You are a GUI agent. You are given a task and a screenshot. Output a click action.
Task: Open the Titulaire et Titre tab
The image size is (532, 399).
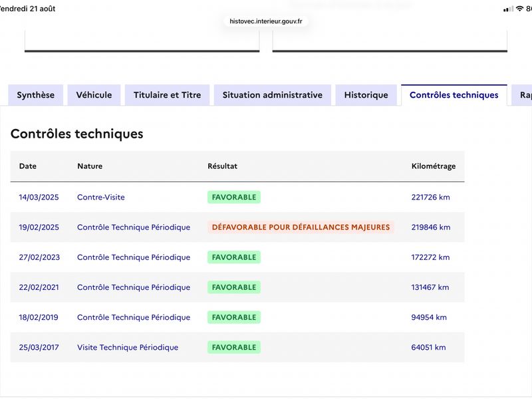[168, 95]
